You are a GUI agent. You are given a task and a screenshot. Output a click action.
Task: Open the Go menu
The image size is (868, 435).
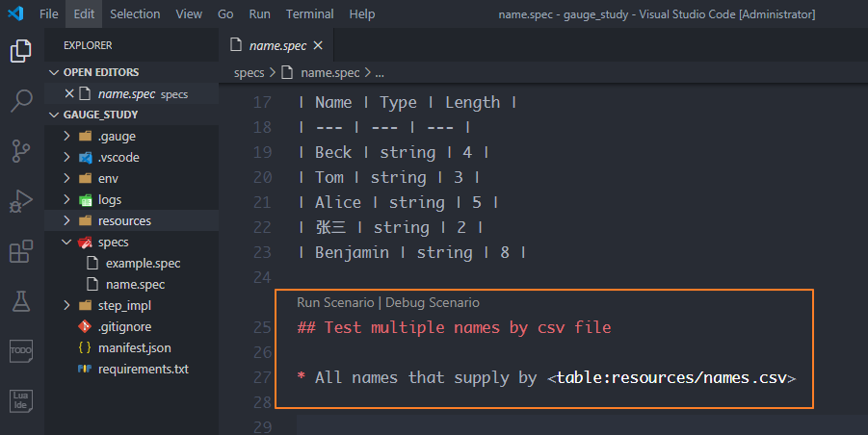tap(225, 13)
